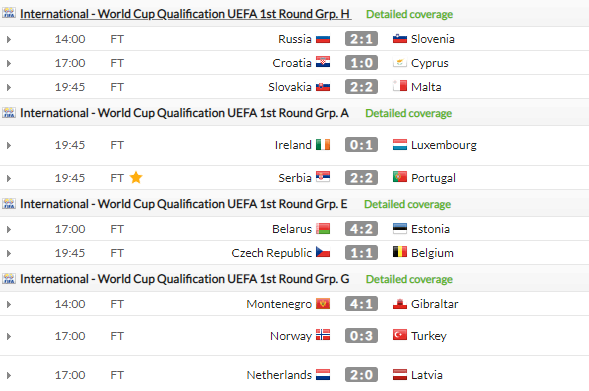Click the FIFA icon beside Grp. E heading
589x391 pixels.
(9, 204)
